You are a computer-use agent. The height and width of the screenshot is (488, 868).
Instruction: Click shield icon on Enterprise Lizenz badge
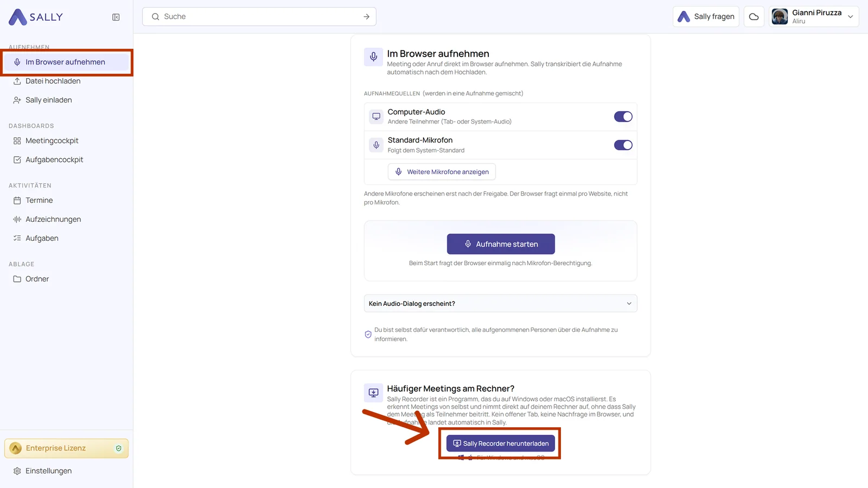point(119,448)
